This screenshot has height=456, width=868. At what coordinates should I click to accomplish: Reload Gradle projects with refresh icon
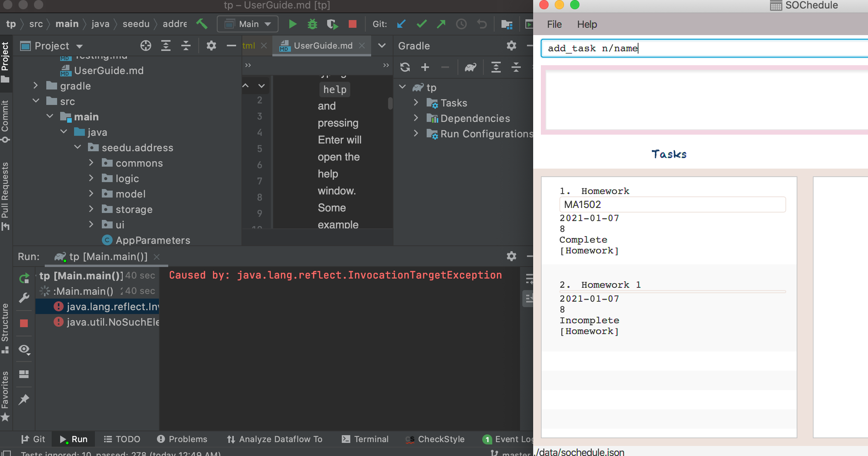[405, 68]
